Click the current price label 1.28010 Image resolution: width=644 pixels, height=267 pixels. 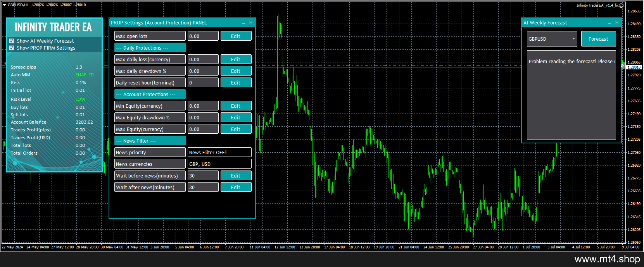coord(634,67)
